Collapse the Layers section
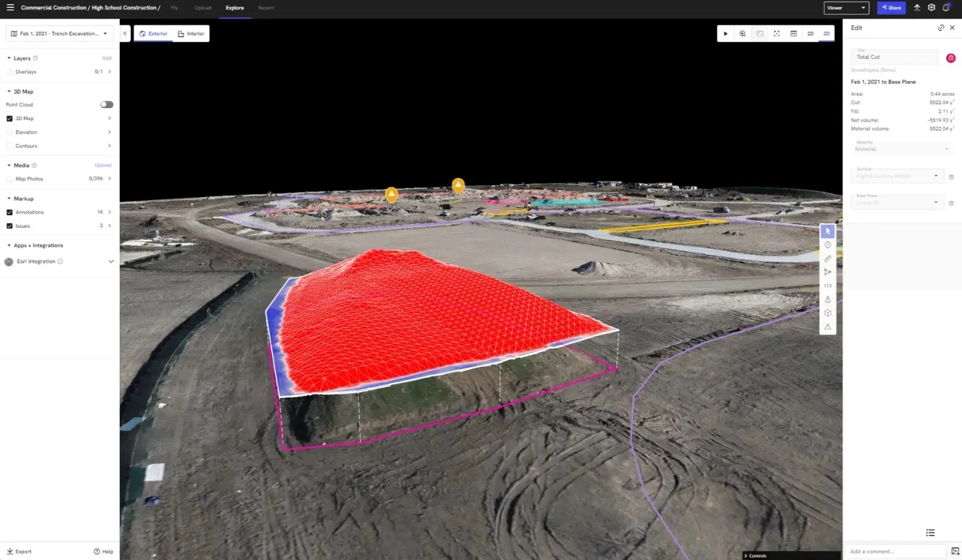This screenshot has width=962, height=560. (9, 58)
